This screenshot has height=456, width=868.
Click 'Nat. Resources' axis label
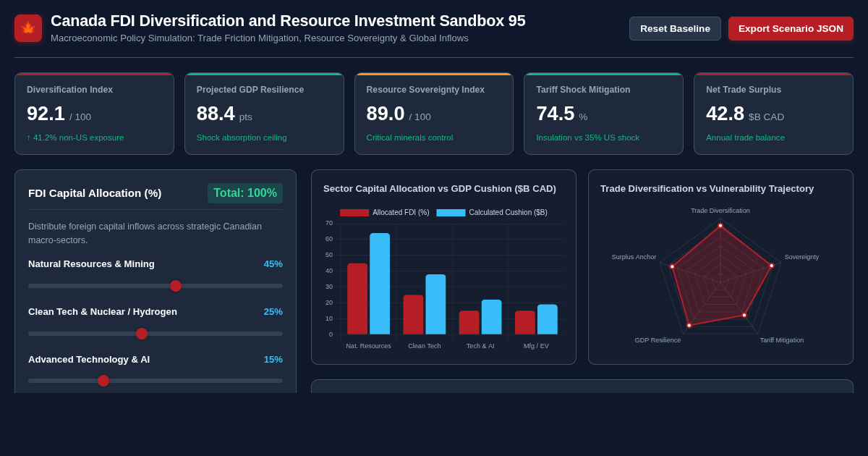[368, 346]
